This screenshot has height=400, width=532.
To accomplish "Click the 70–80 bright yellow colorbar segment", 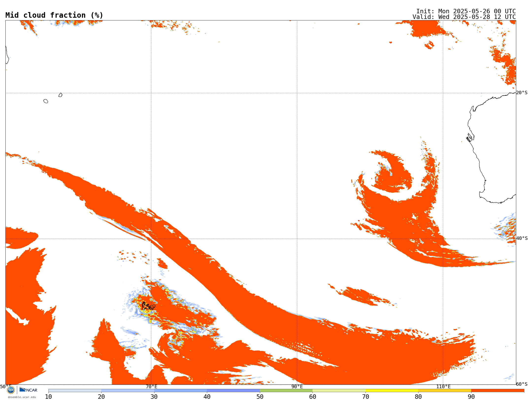I will (392, 391).
